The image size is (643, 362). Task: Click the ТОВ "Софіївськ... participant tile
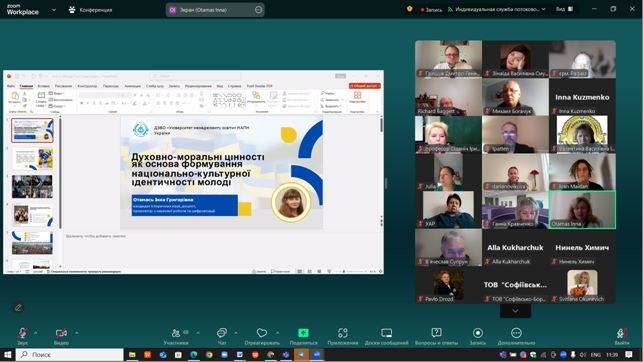tap(515, 285)
